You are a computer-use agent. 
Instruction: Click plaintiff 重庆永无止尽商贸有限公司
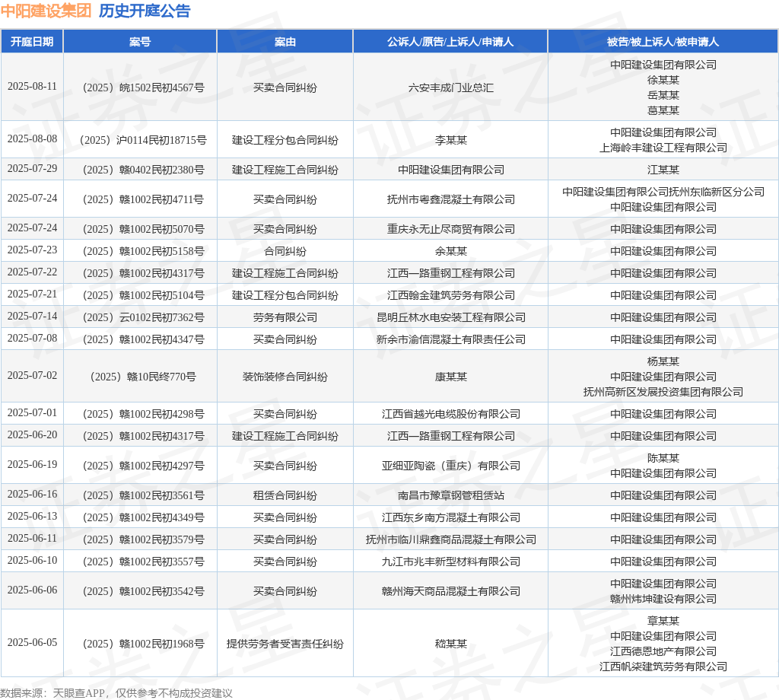point(451,230)
